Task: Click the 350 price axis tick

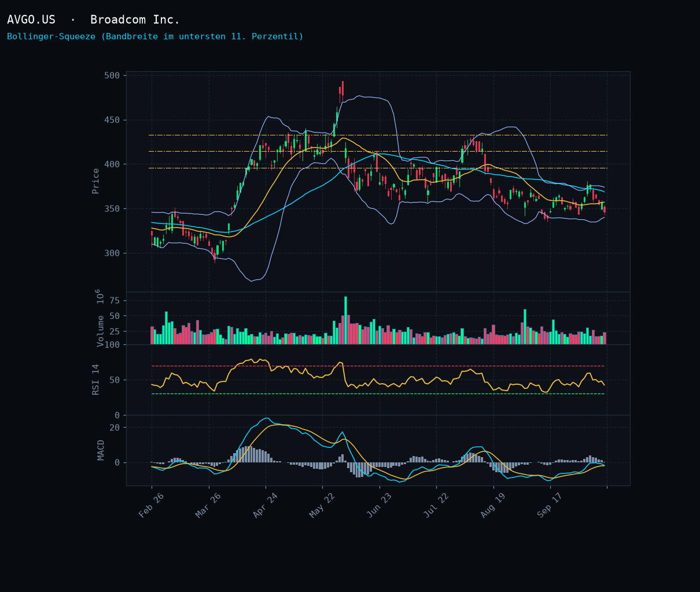Action: tap(112, 209)
